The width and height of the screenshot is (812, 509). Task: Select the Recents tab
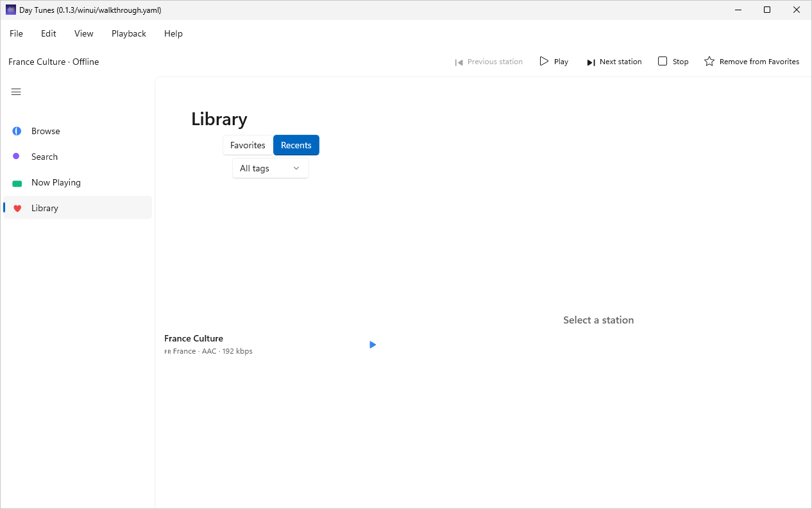tap(296, 145)
